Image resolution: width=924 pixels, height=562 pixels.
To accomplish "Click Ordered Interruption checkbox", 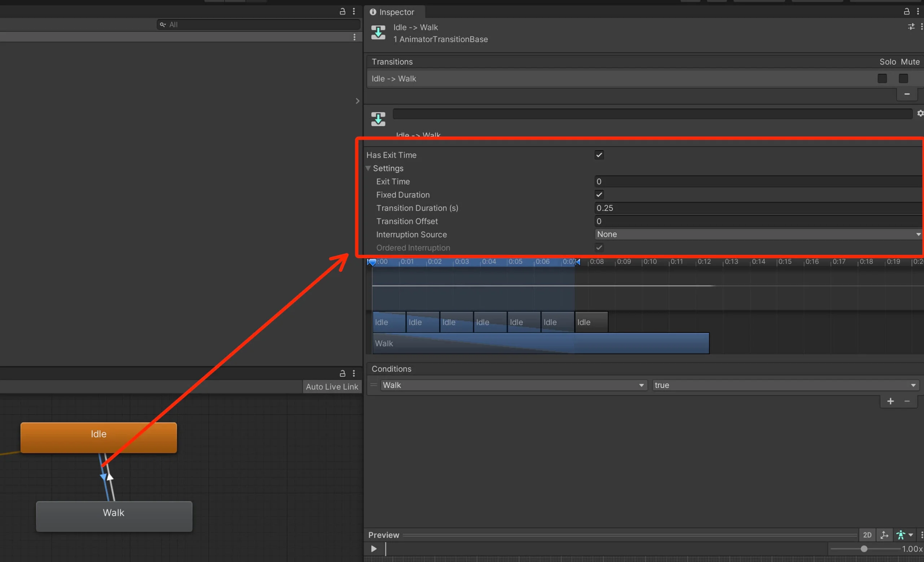I will point(599,247).
